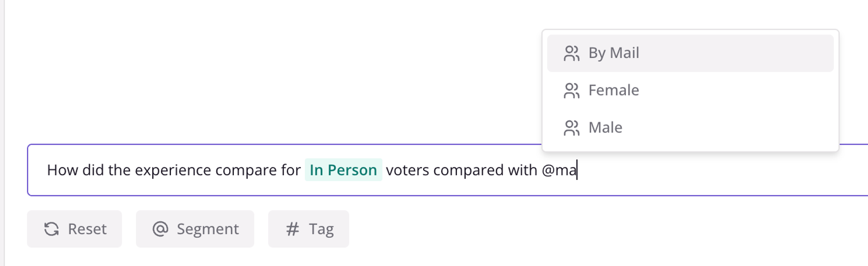Choose the Female segment suggestion

pyautogui.click(x=690, y=91)
